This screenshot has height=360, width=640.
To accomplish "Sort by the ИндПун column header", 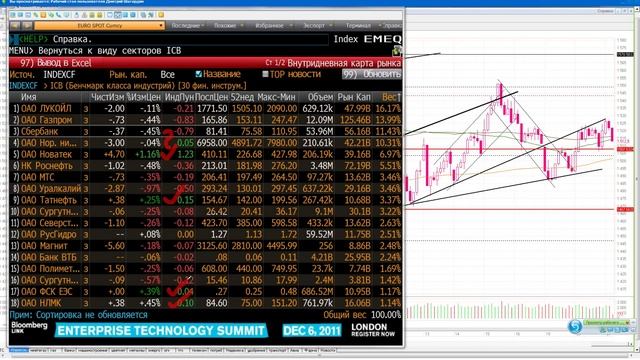I will click(x=179, y=97).
